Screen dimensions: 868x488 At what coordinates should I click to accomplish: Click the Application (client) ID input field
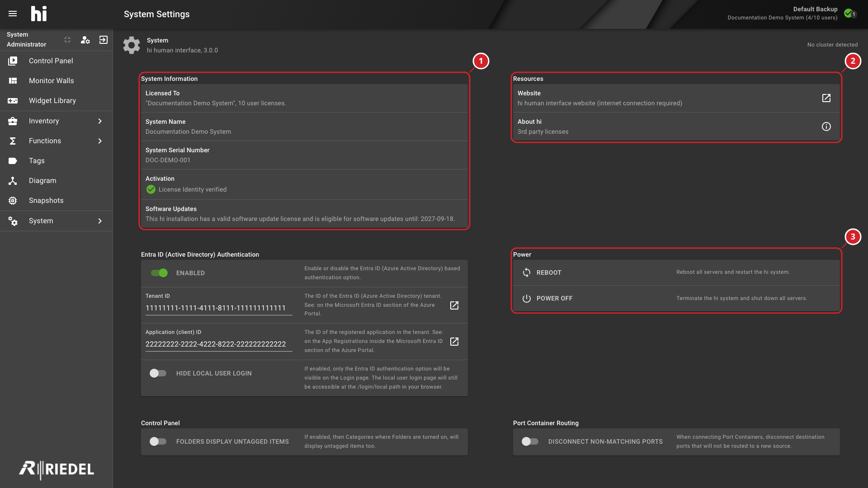[219, 344]
